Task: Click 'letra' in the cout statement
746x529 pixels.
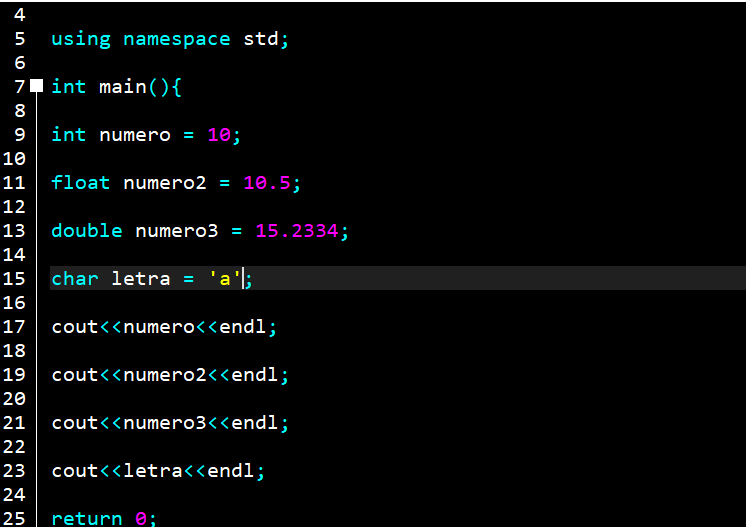Action: coord(152,471)
